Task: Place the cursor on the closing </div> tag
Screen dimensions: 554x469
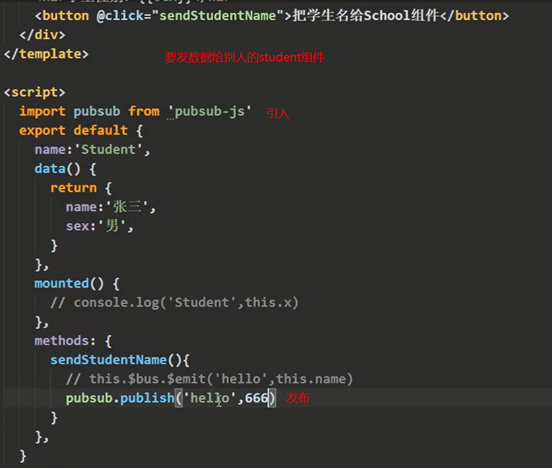Action: click(x=42, y=35)
